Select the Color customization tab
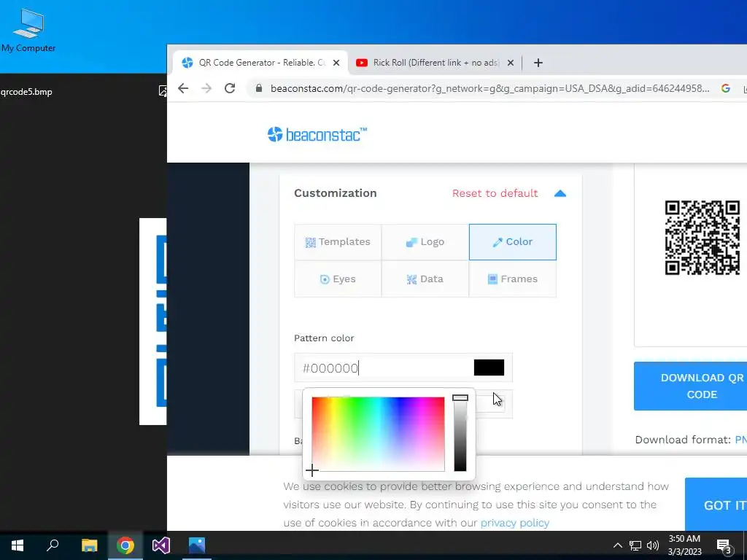Screen dimensions: 747x560 [513, 242]
